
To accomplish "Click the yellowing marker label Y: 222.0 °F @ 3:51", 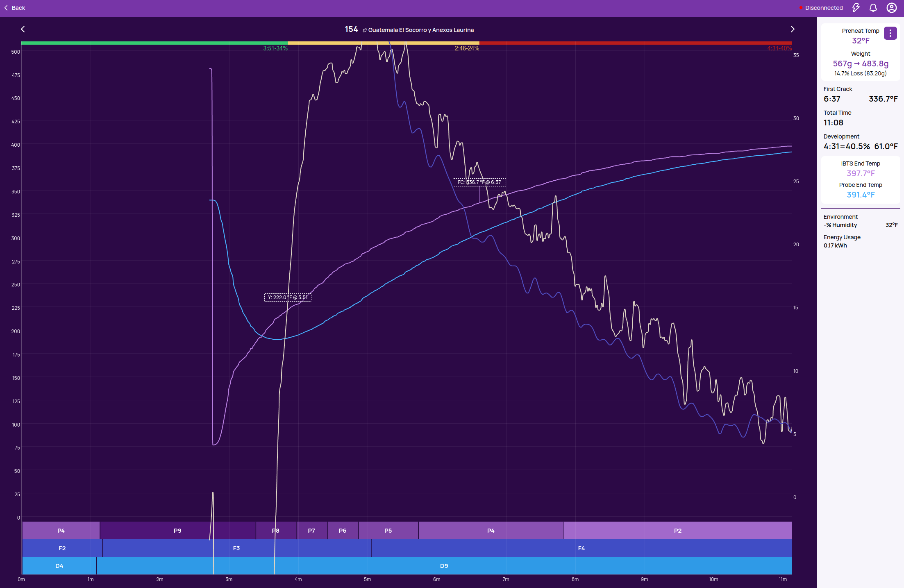I will pyautogui.click(x=288, y=297).
